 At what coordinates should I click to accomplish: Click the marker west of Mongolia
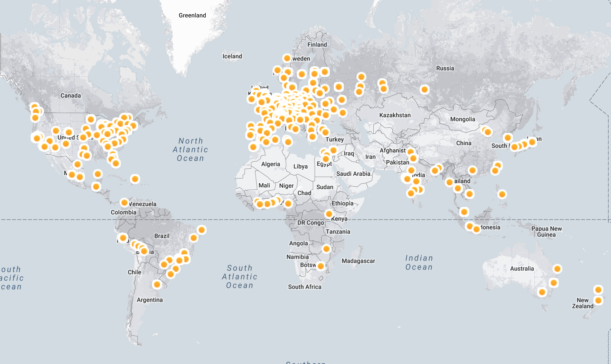pos(425,89)
